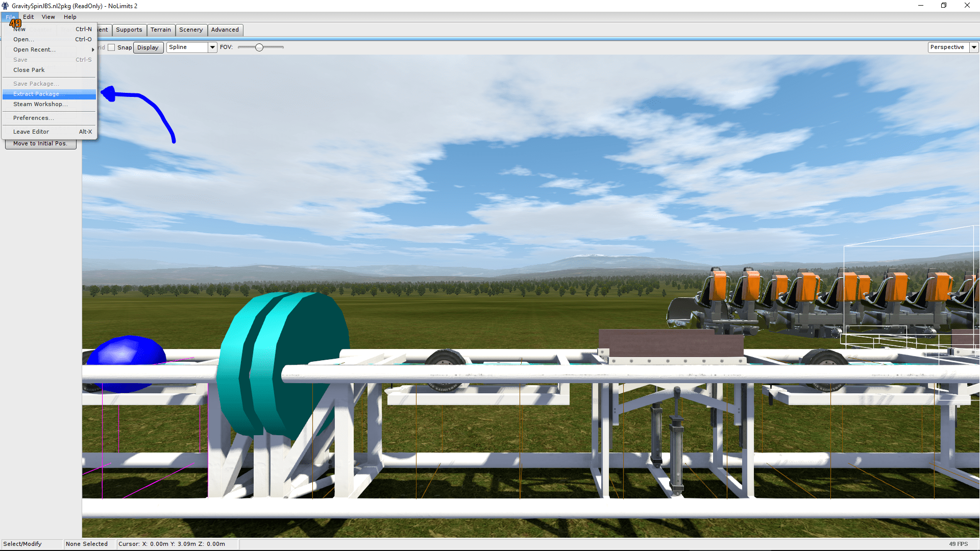Open Preferences from the File menu
Viewport: 980px width, 551px height.
[x=33, y=118]
